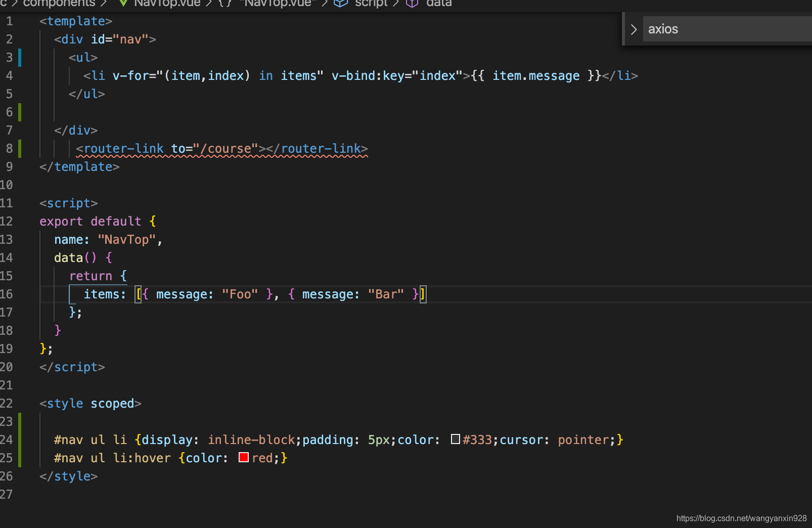Click the data() function declaration
This screenshot has width=812, height=528.
point(75,257)
